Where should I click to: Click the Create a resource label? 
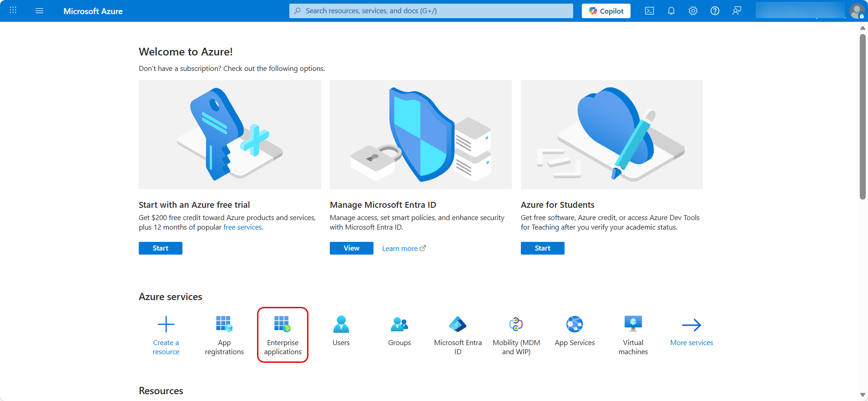click(x=166, y=347)
